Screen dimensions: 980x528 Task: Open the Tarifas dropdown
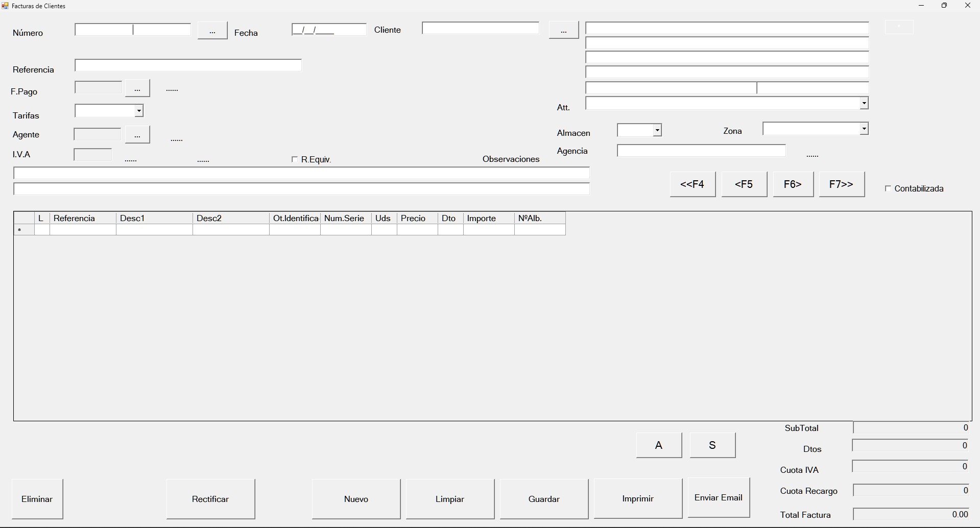tap(138, 110)
